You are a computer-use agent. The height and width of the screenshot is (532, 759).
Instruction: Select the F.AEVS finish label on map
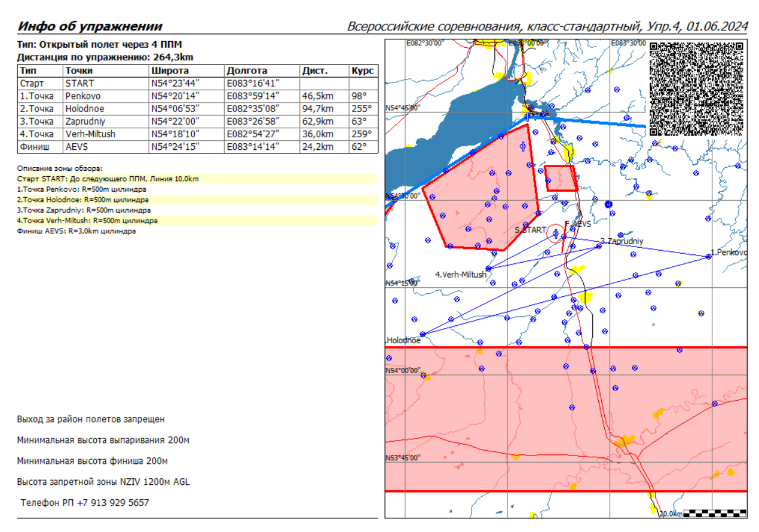coord(577,224)
